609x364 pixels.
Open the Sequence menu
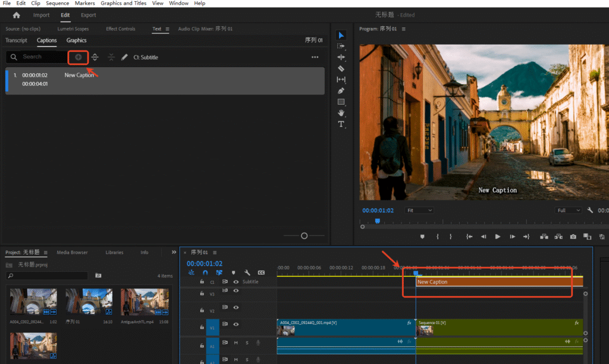coord(58,3)
